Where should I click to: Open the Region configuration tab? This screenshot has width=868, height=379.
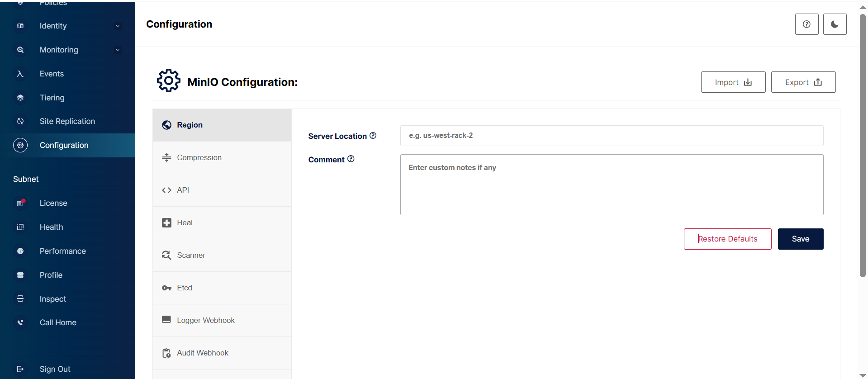tap(222, 125)
